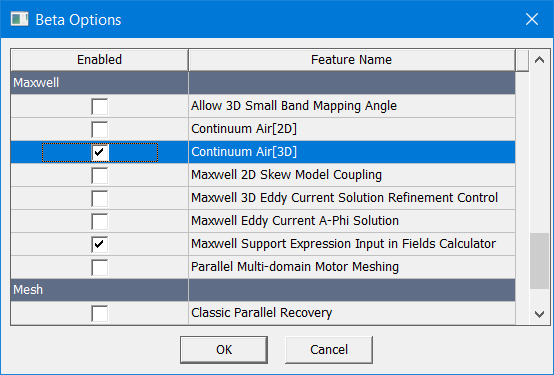Check the Continuum Air[2D] box
The width and height of the screenshot is (554, 375).
click(100, 129)
